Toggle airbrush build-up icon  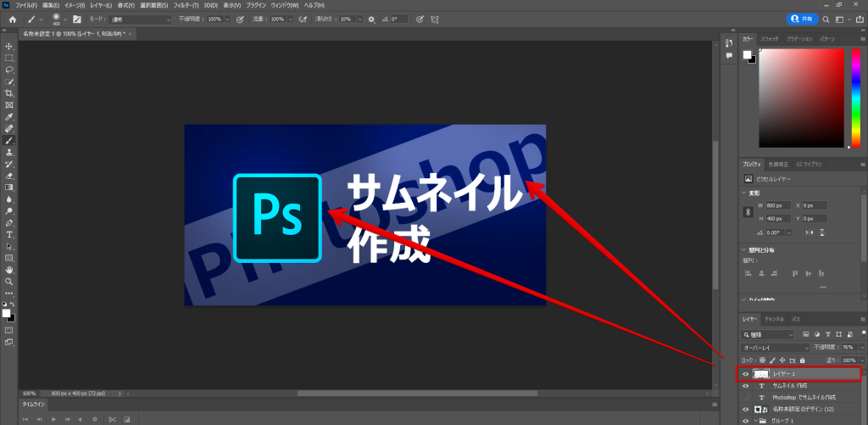(303, 19)
